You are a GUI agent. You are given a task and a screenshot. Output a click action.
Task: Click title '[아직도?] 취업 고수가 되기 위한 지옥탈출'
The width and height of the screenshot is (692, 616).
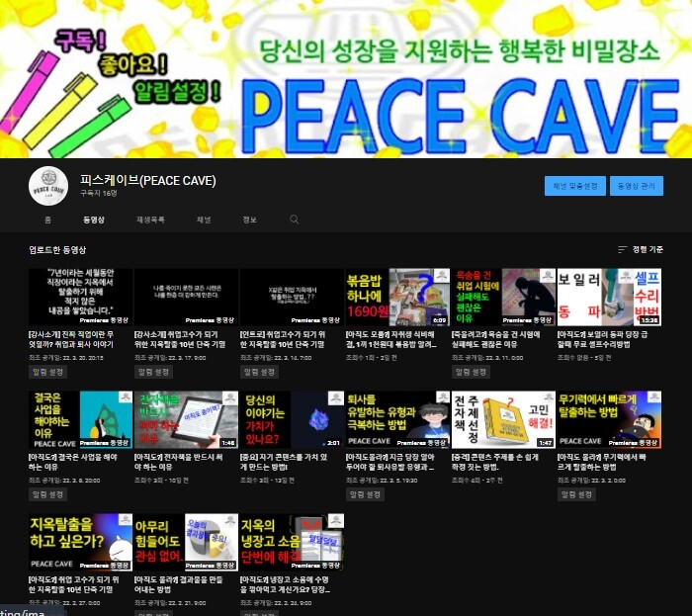(74, 584)
